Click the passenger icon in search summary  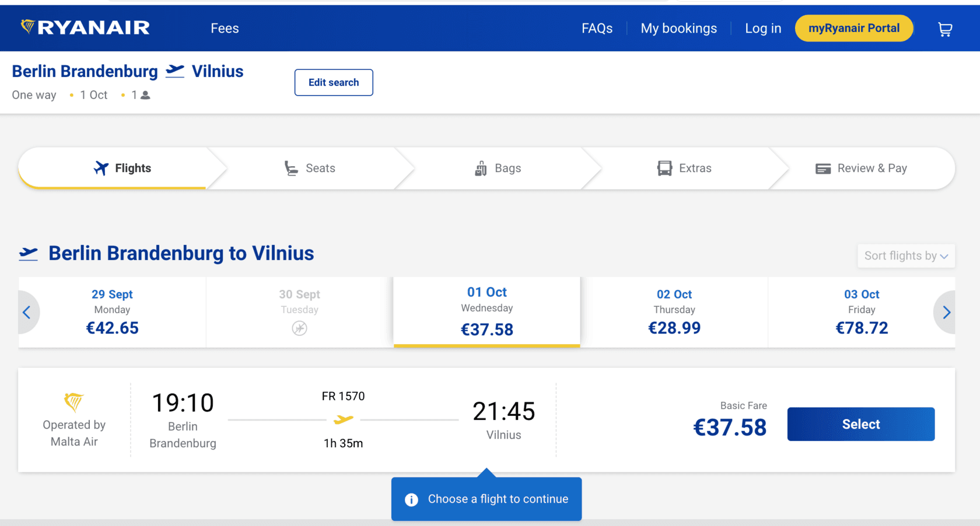[x=145, y=95]
